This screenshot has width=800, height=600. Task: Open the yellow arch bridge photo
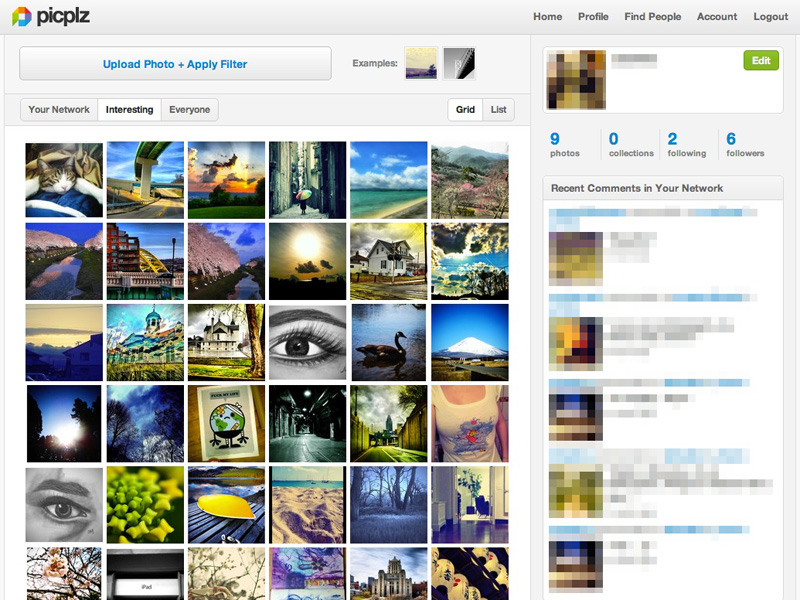click(x=145, y=261)
